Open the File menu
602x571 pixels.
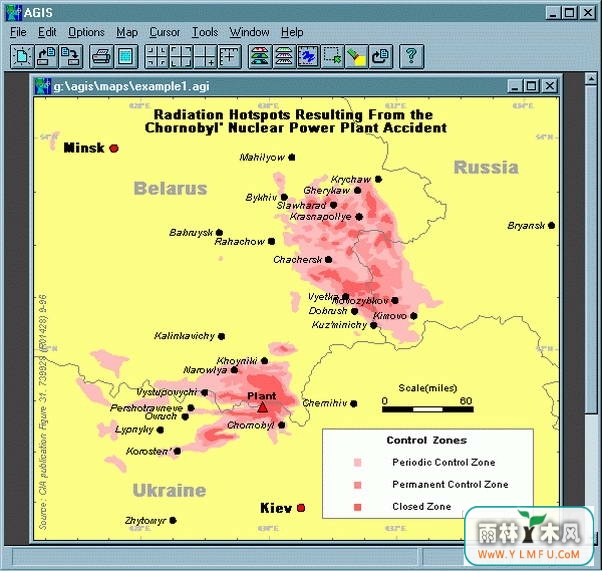18,32
